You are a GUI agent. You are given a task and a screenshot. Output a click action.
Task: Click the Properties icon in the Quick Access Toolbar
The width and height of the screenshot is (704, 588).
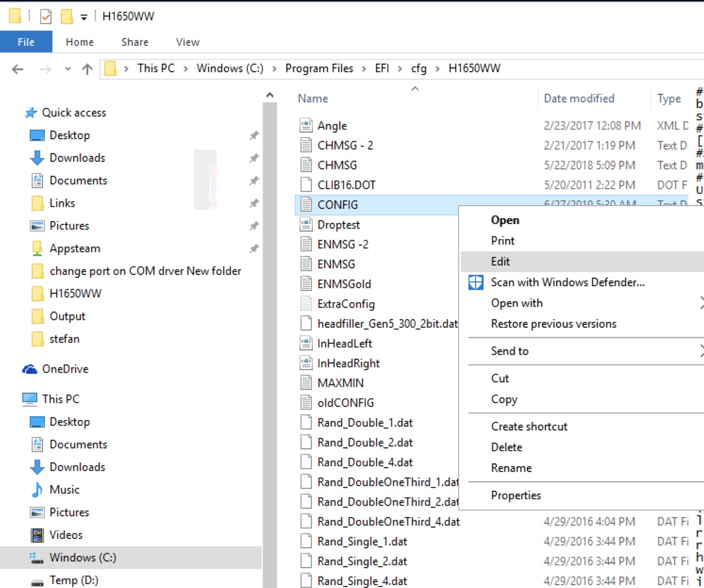pos(46,17)
